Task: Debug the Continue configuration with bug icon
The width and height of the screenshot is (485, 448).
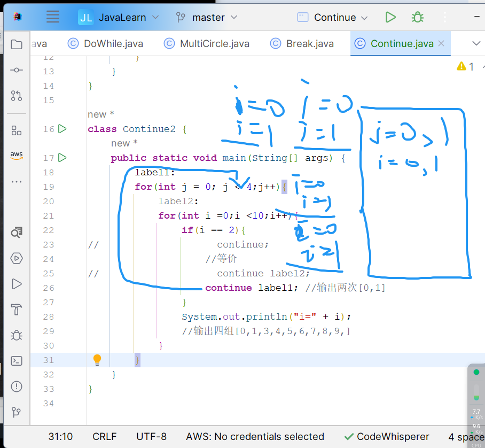Action: click(x=418, y=17)
